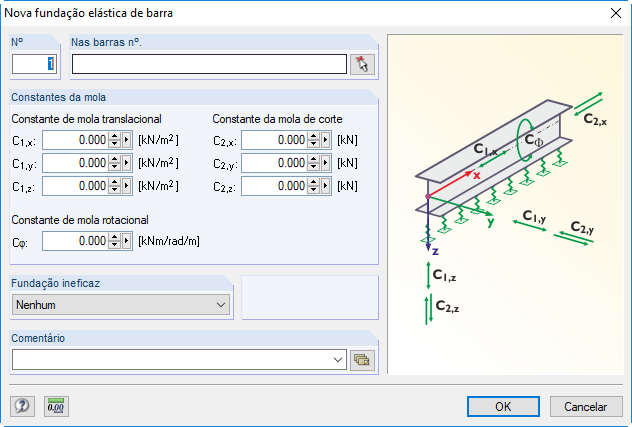Open the units and decimals 0.00 button
632x427 pixels.
(56, 406)
